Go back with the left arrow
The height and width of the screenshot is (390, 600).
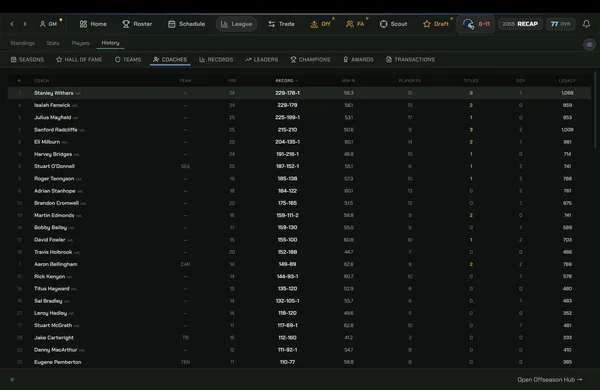tap(12, 24)
